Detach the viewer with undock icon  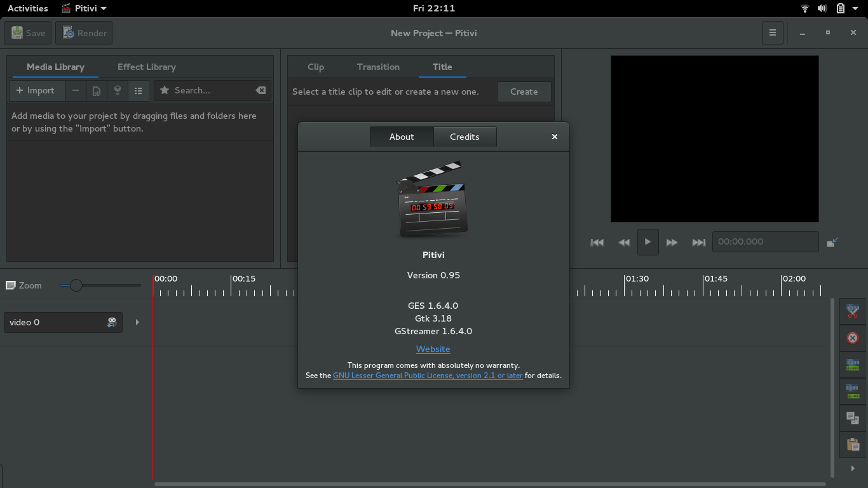click(x=832, y=242)
